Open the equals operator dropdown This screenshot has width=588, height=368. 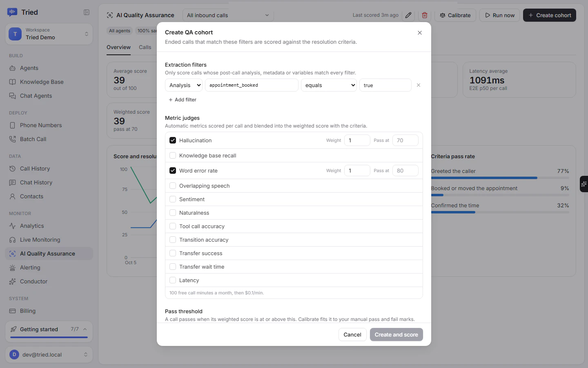tap(329, 85)
